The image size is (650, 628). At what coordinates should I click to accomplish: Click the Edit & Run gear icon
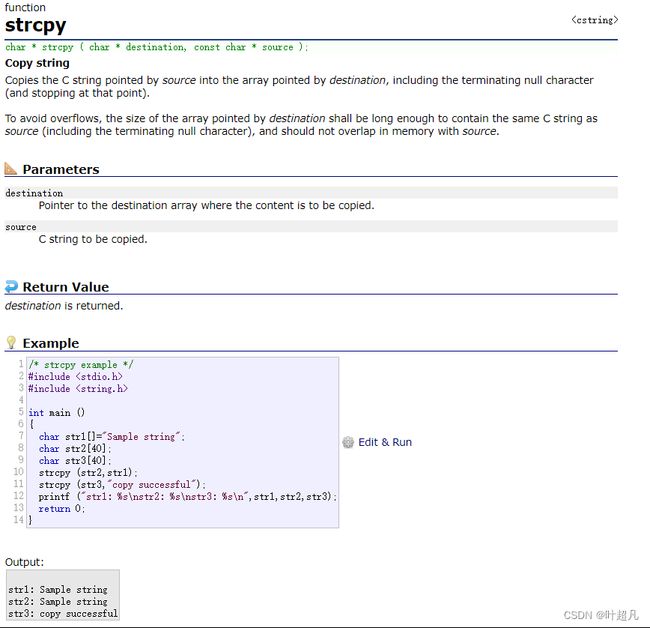pyautogui.click(x=348, y=442)
